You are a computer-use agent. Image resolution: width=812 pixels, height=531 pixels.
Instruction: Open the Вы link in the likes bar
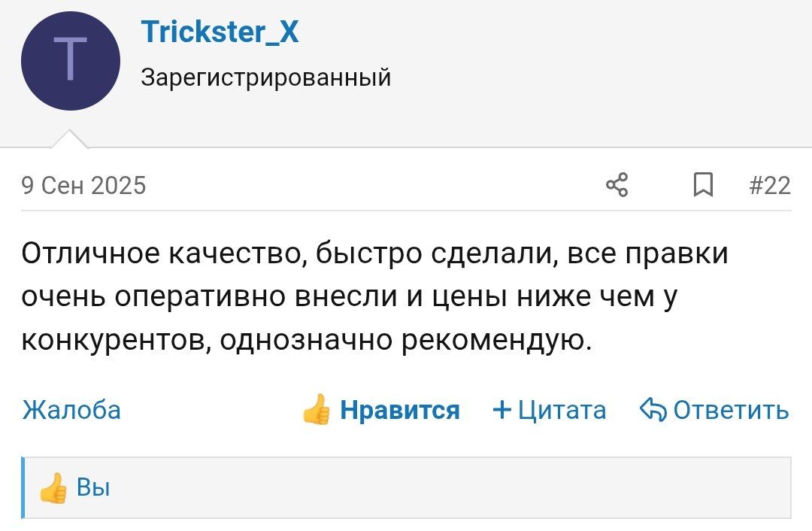[x=94, y=488]
